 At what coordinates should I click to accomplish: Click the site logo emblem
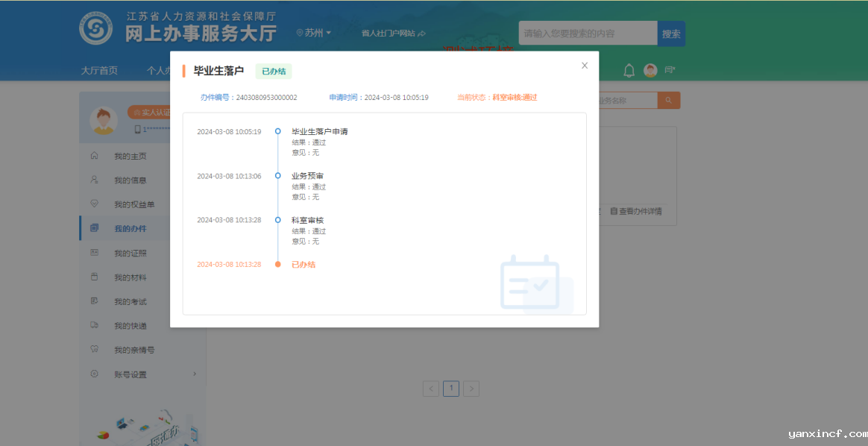[x=95, y=29]
